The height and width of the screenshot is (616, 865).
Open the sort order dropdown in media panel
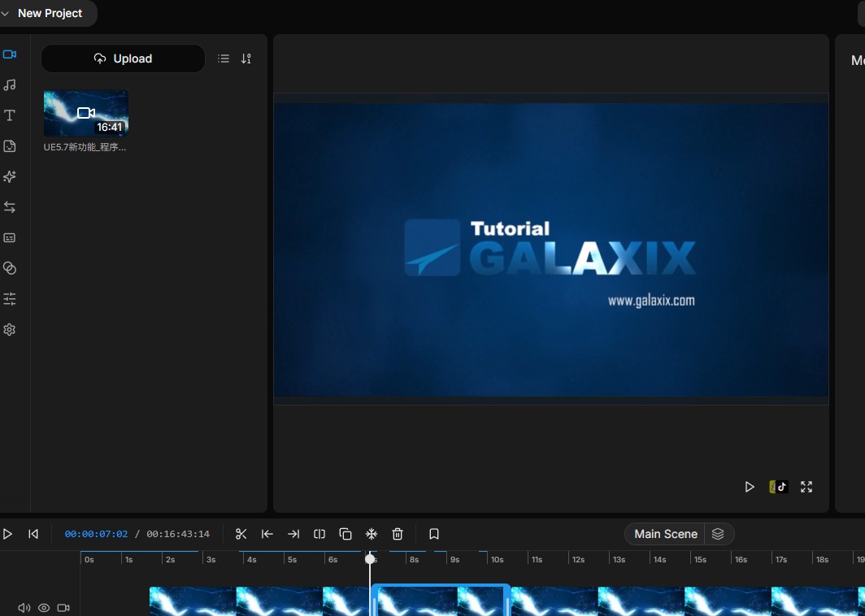[x=246, y=59]
